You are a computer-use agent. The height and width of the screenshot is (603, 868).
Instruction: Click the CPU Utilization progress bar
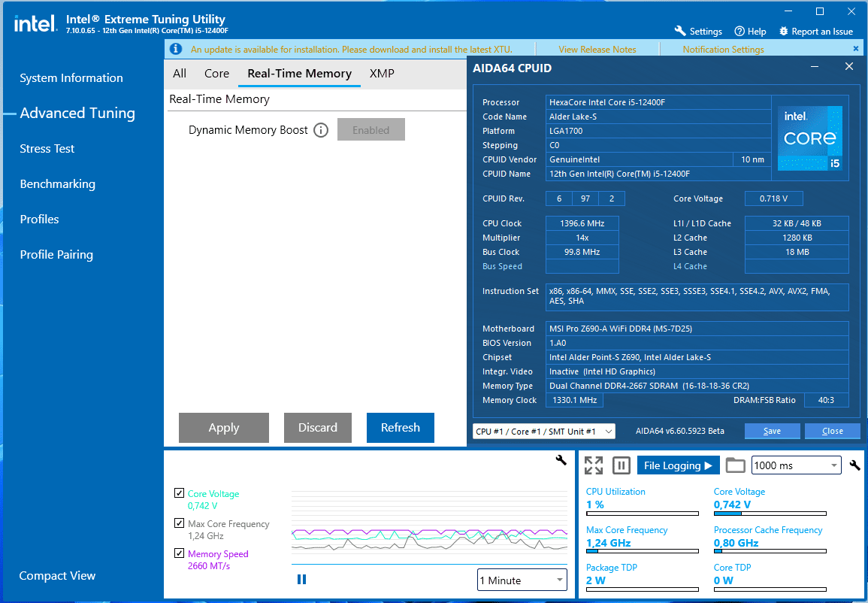(x=642, y=514)
